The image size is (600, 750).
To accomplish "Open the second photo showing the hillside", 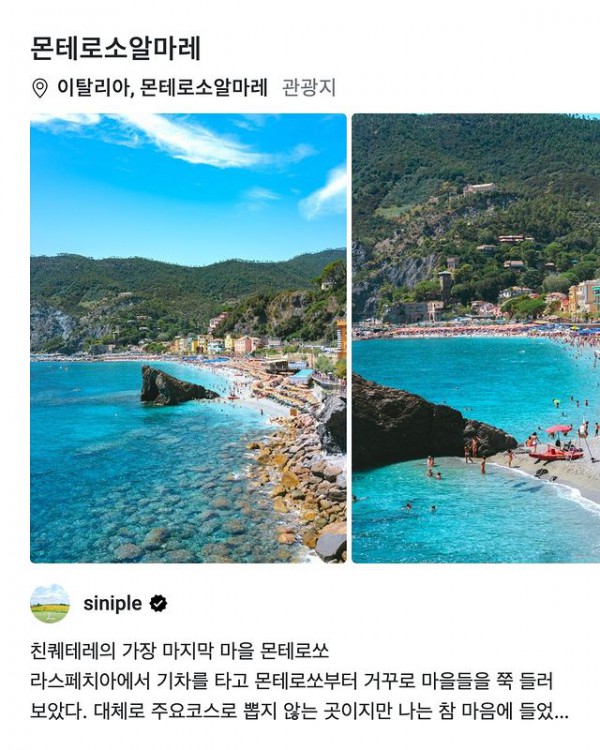I will (476, 338).
